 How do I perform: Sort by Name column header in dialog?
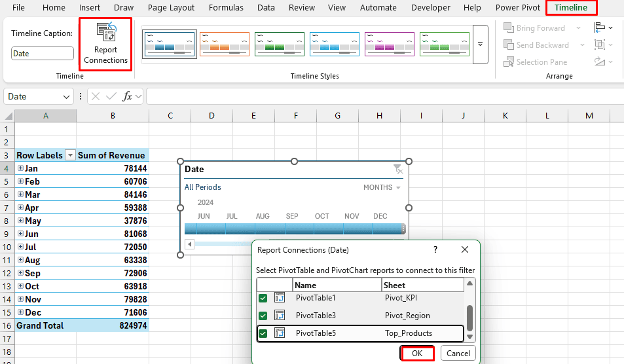point(337,285)
